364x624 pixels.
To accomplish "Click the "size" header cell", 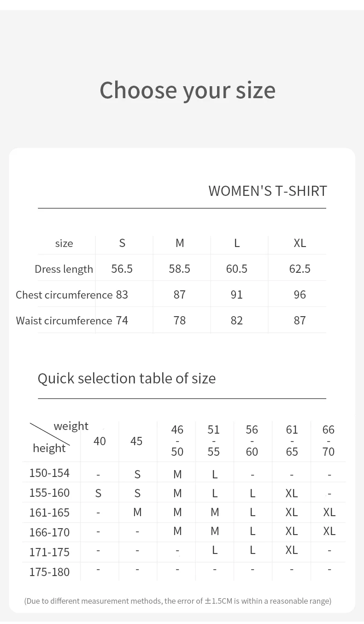I will point(64,243).
